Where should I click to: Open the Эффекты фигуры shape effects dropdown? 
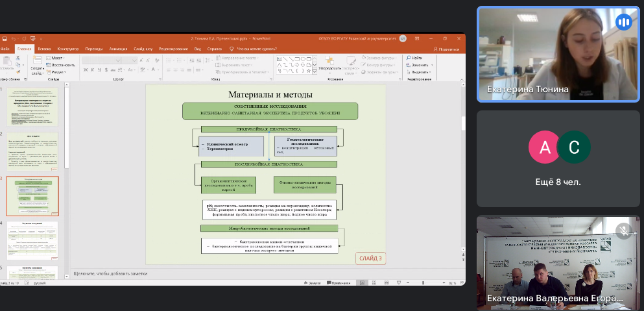click(379, 72)
